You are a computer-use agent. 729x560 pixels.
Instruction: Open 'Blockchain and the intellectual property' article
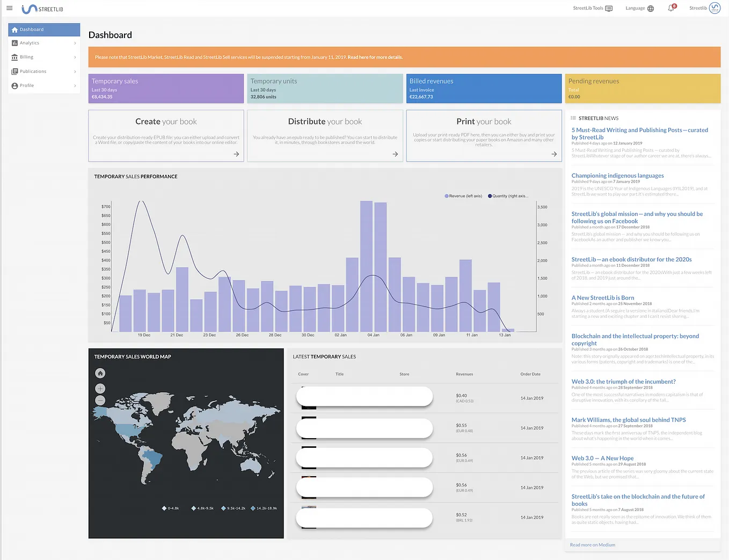[635, 339]
